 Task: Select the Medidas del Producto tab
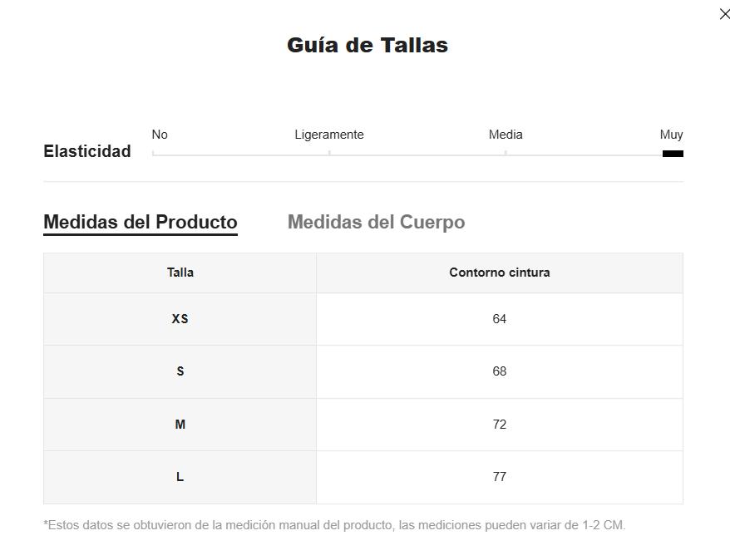(x=141, y=223)
